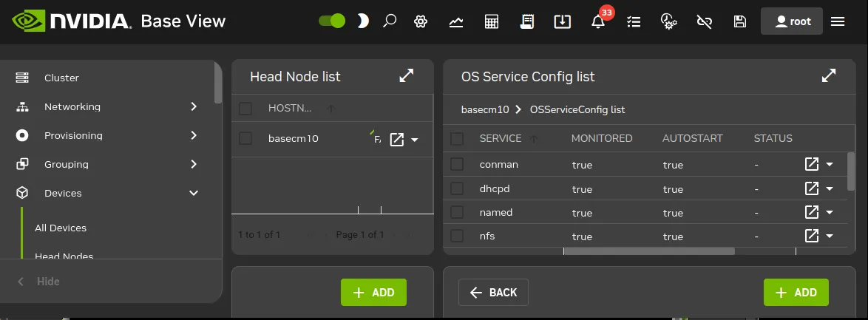868x320 pixels.
Task: Open nfs service edit icon
Action: coord(812,236)
